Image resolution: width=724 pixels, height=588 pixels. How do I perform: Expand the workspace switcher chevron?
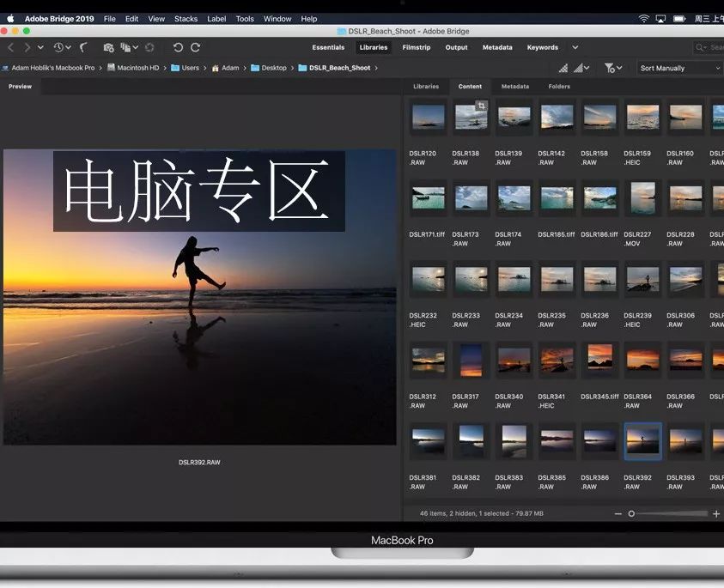click(575, 47)
